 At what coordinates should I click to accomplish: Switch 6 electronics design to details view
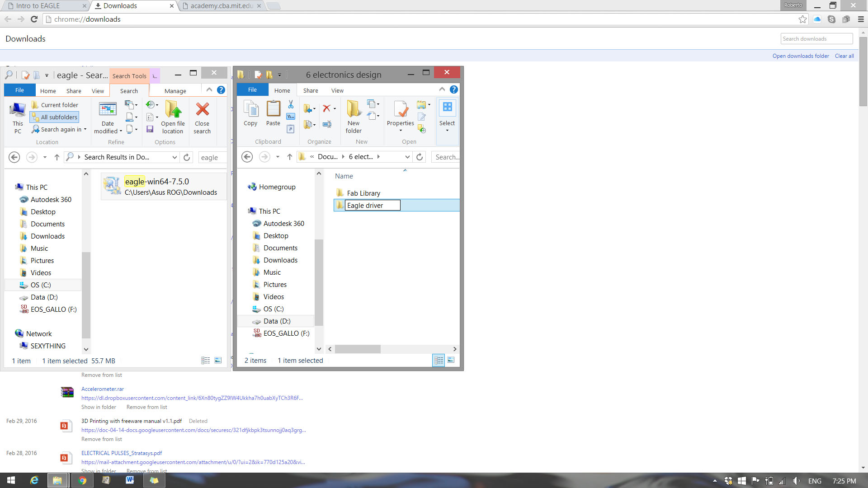coord(439,360)
